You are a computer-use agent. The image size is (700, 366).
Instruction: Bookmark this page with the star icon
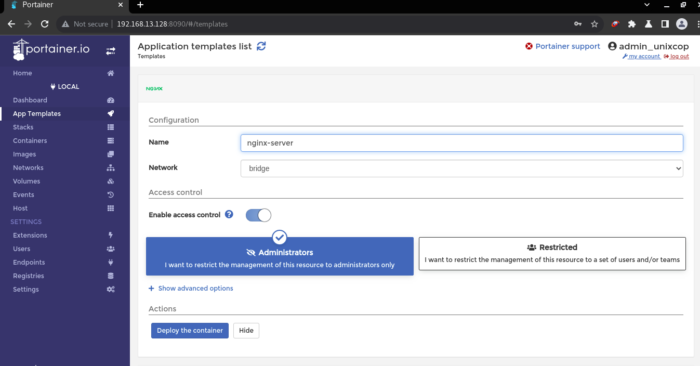coord(594,24)
